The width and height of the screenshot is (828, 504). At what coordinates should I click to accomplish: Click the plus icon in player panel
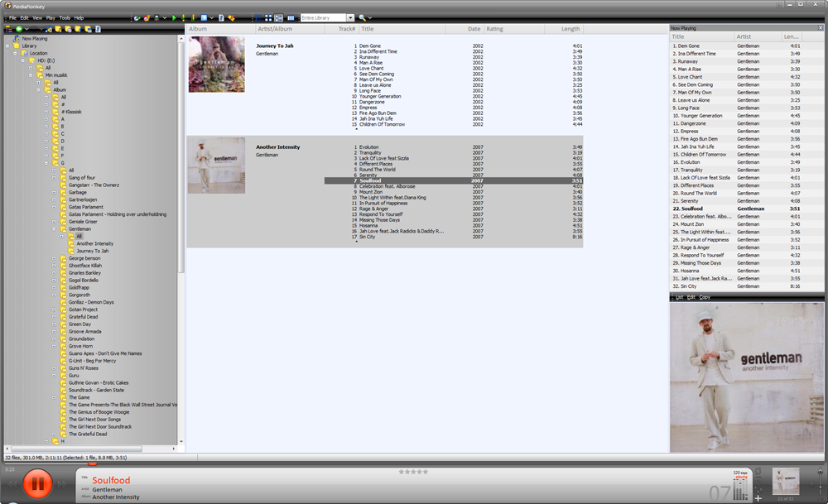pos(758,498)
